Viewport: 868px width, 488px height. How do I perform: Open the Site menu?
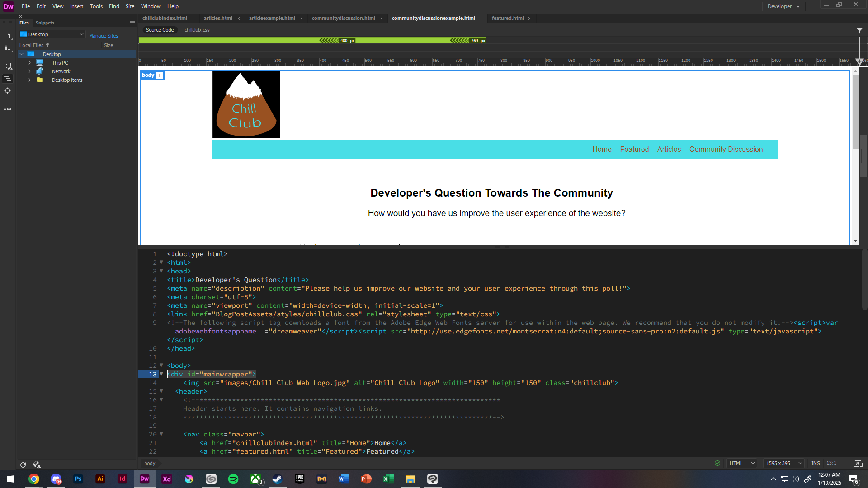[x=130, y=6]
